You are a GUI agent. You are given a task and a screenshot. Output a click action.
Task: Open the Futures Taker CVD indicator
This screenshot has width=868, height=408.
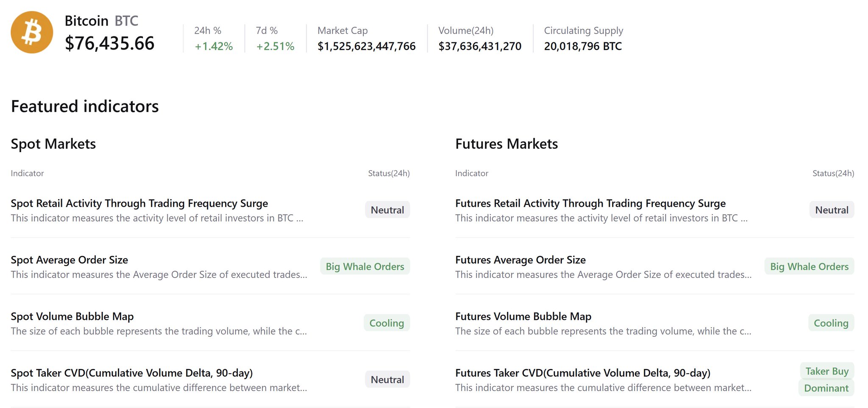582,373
